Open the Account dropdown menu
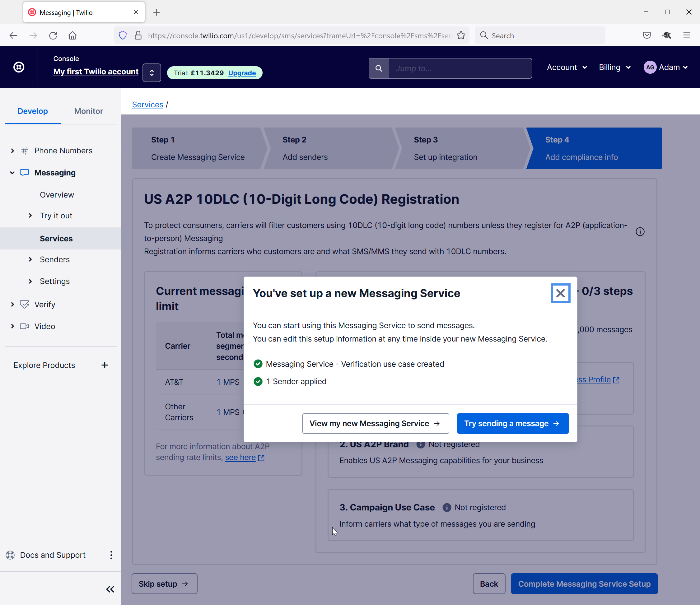 pyautogui.click(x=567, y=67)
